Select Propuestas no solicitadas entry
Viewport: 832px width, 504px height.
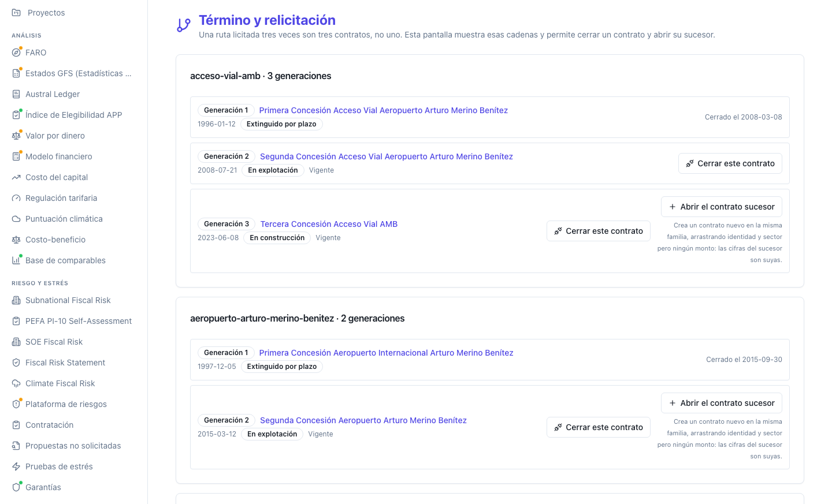click(74, 446)
